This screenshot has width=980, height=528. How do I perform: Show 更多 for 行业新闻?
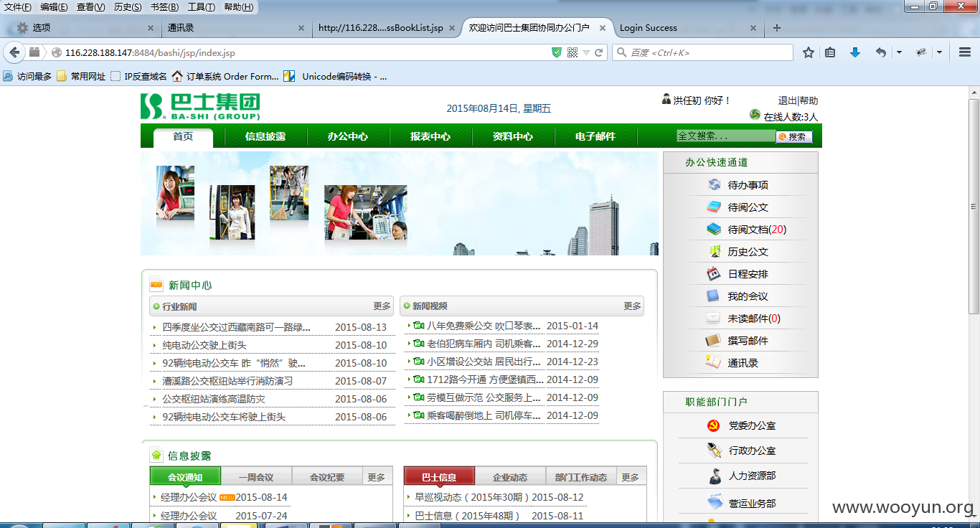382,306
